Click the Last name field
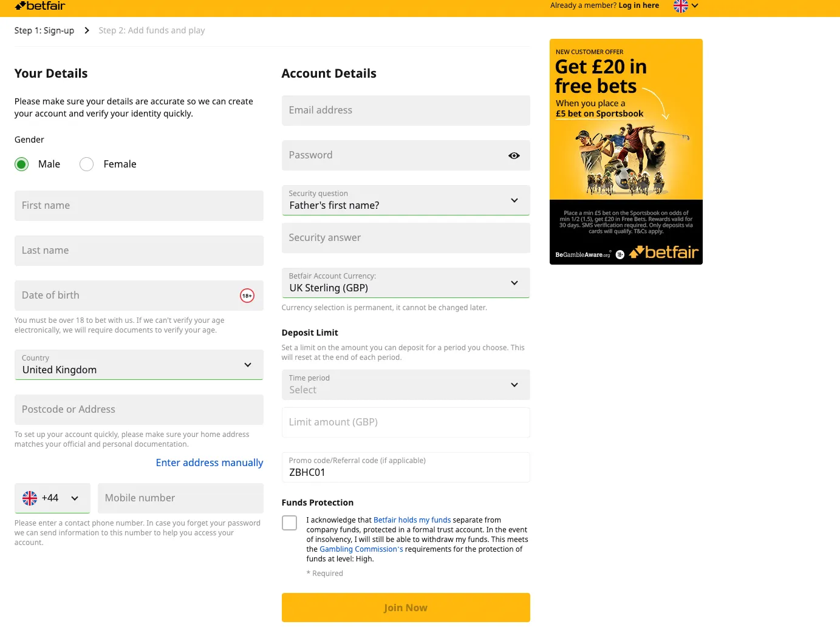Viewport: 840px width, 630px height. 139,251
